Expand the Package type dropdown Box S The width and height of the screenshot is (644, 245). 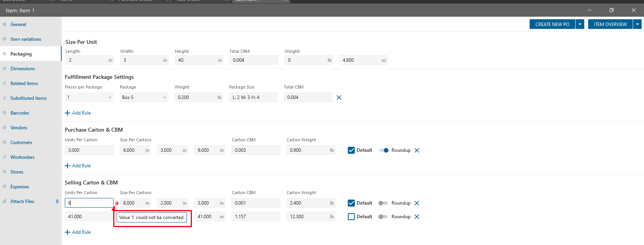[x=164, y=97]
